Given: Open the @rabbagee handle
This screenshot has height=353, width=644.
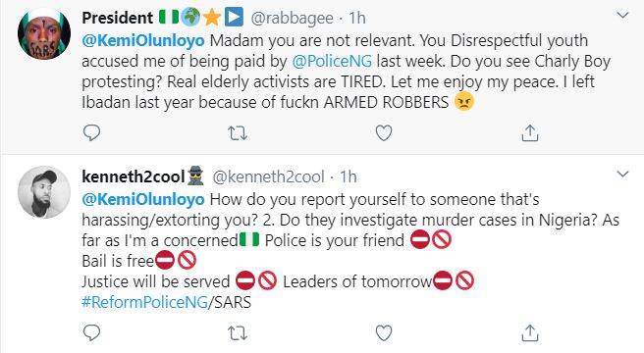Looking at the screenshot, I should (292, 18).
